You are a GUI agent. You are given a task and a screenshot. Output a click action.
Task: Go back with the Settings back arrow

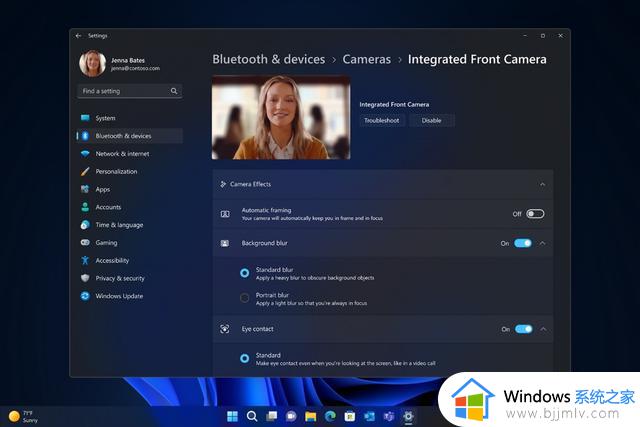pyautogui.click(x=78, y=36)
